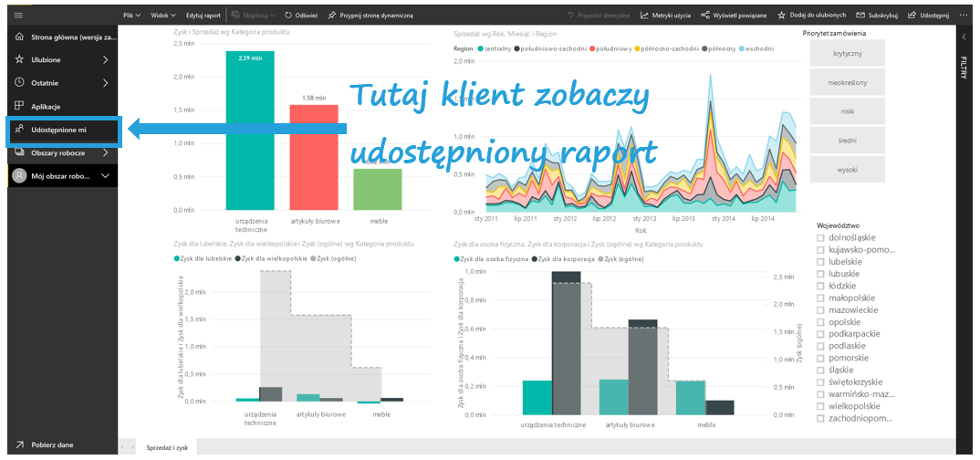
Task: Check the dolnośląskie checkbox
Action: point(821,239)
